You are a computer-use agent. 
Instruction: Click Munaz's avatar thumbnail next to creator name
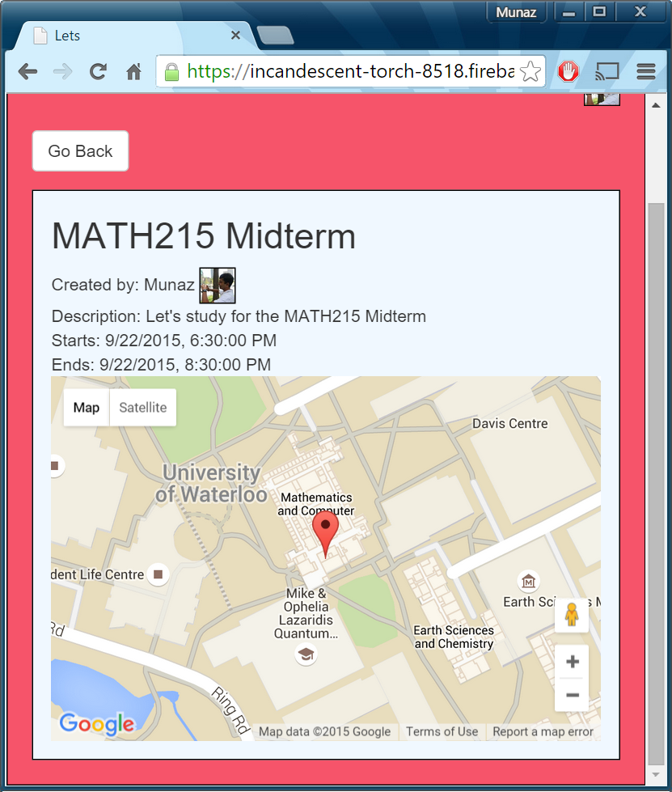pyautogui.click(x=217, y=286)
